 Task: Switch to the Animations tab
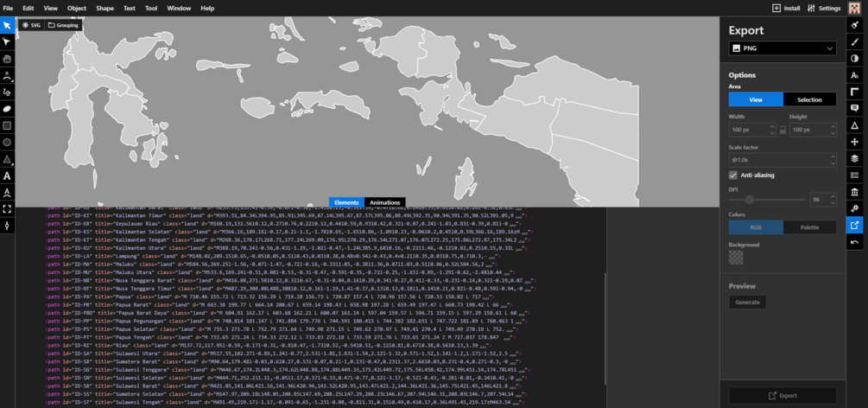click(x=385, y=202)
